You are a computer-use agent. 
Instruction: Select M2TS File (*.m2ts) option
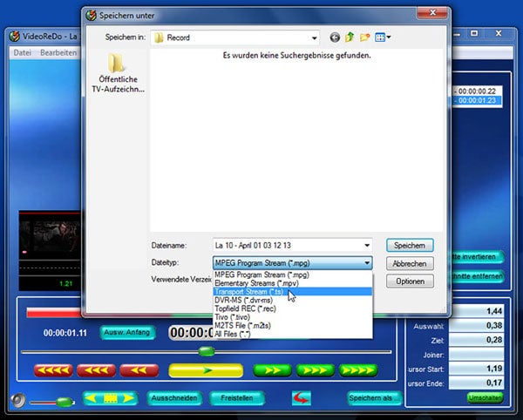click(293, 325)
